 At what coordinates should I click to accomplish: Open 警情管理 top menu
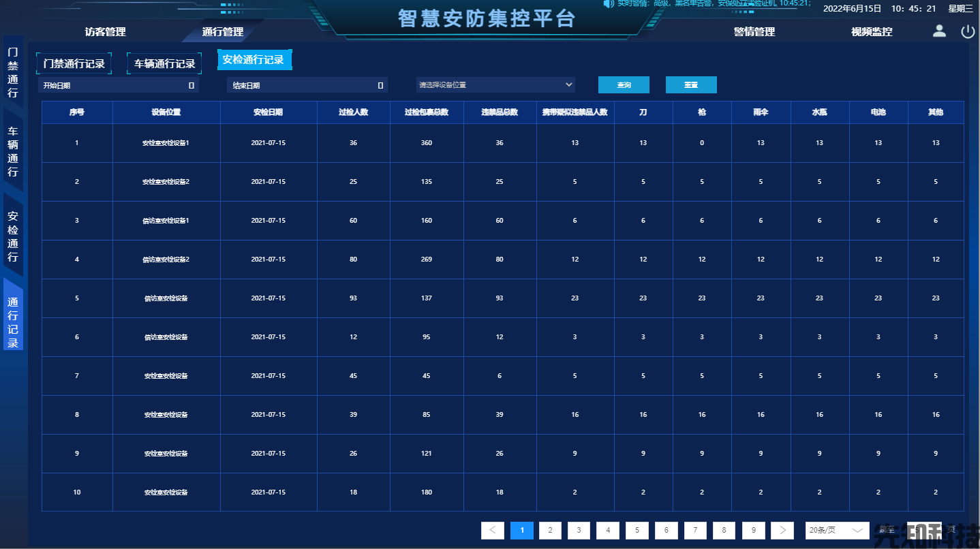pyautogui.click(x=754, y=32)
